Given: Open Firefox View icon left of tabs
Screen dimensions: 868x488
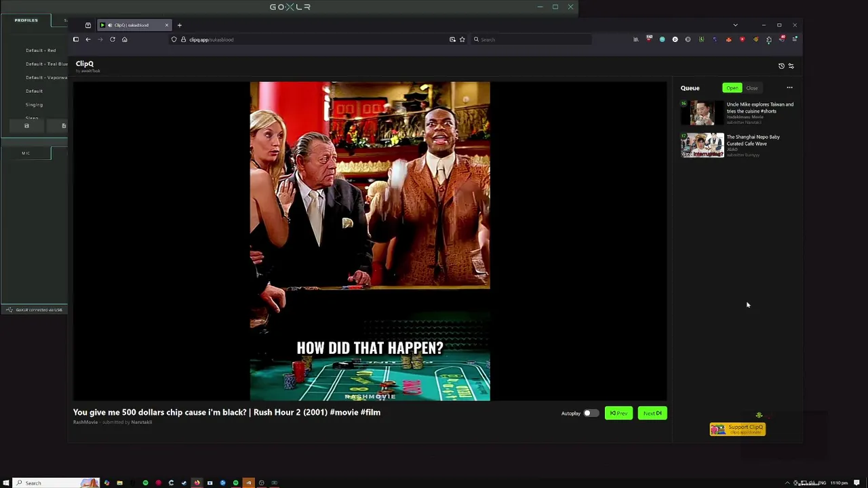Looking at the screenshot, I should 87,25.
